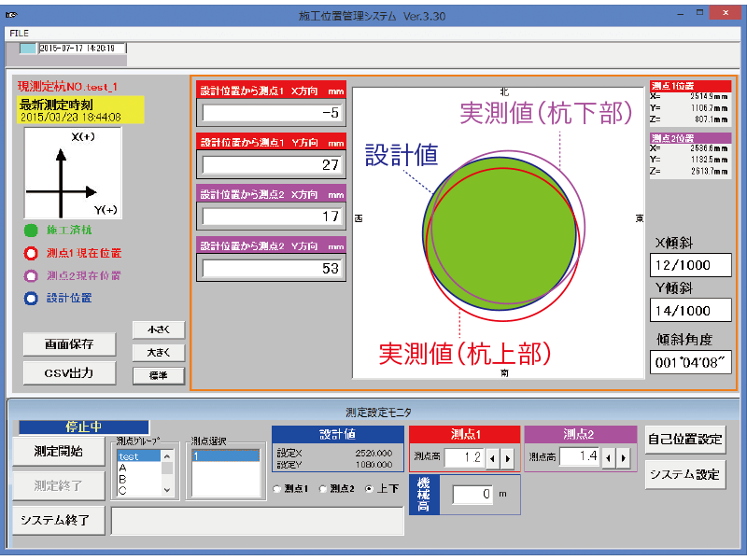Start measuring with the 測定開始 button
Screen dimensions: 747x560
59,452
